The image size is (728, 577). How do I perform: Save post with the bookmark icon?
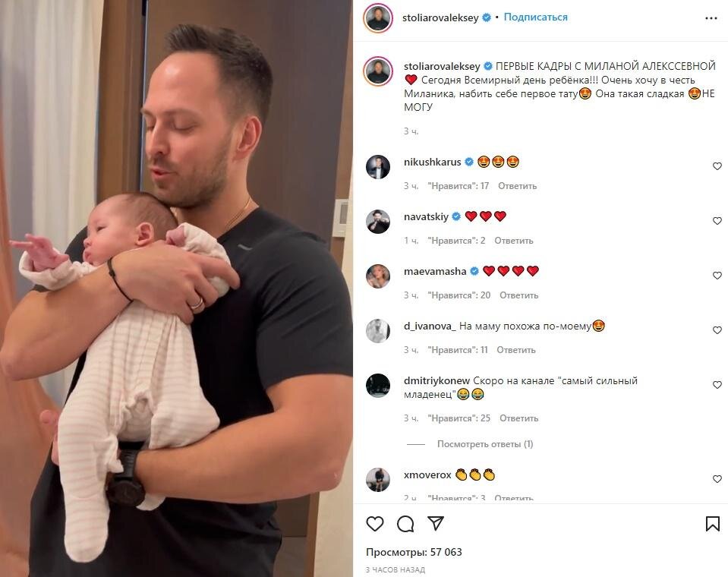point(712,524)
